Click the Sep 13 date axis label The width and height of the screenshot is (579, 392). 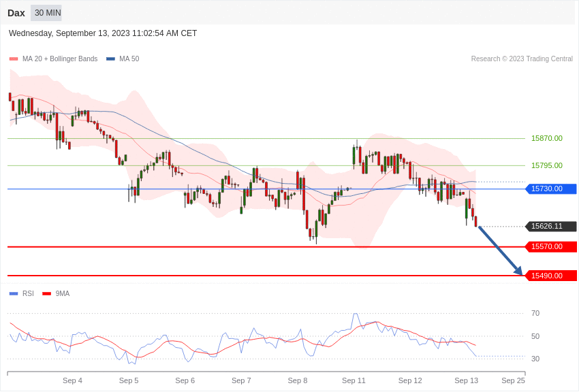pos(467,380)
